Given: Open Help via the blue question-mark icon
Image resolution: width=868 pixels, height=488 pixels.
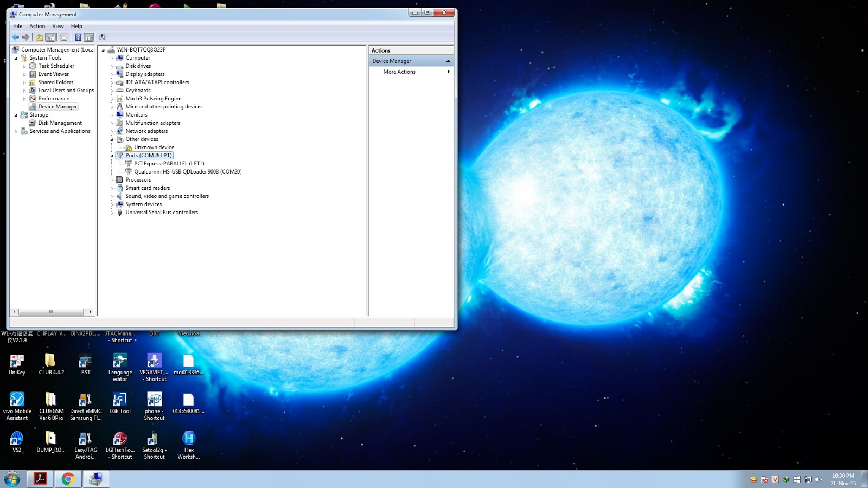Looking at the screenshot, I should pyautogui.click(x=78, y=37).
